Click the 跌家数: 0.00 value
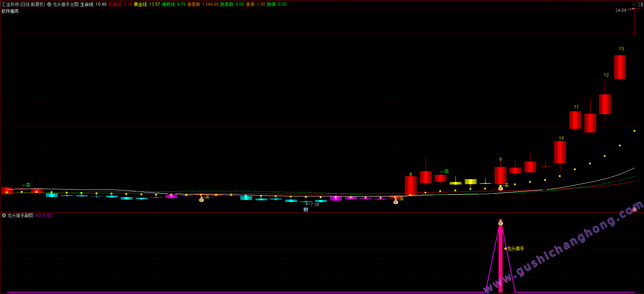 click(x=232, y=4)
